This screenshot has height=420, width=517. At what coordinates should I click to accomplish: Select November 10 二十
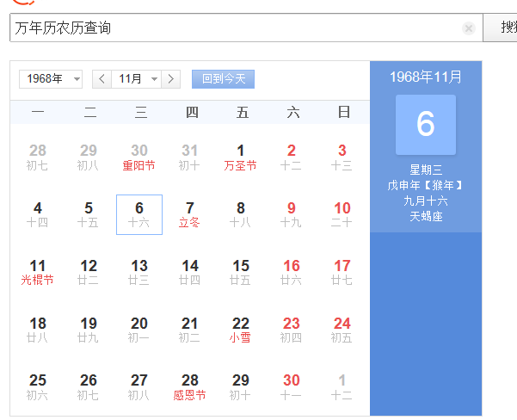[342, 215]
